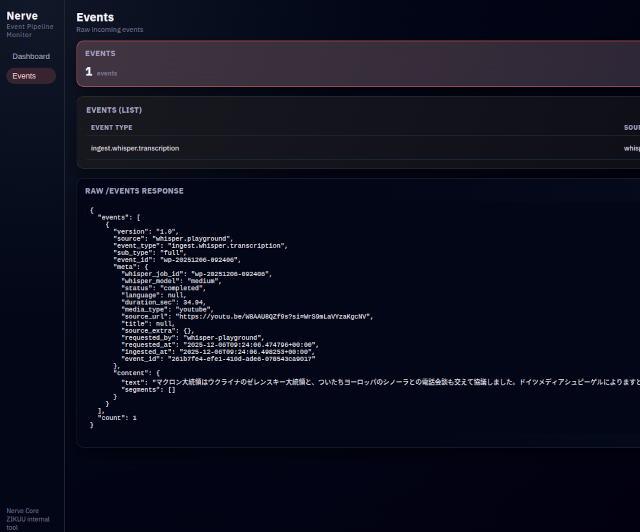
Task: Click the whisper source cell in the row
Action: click(631, 148)
